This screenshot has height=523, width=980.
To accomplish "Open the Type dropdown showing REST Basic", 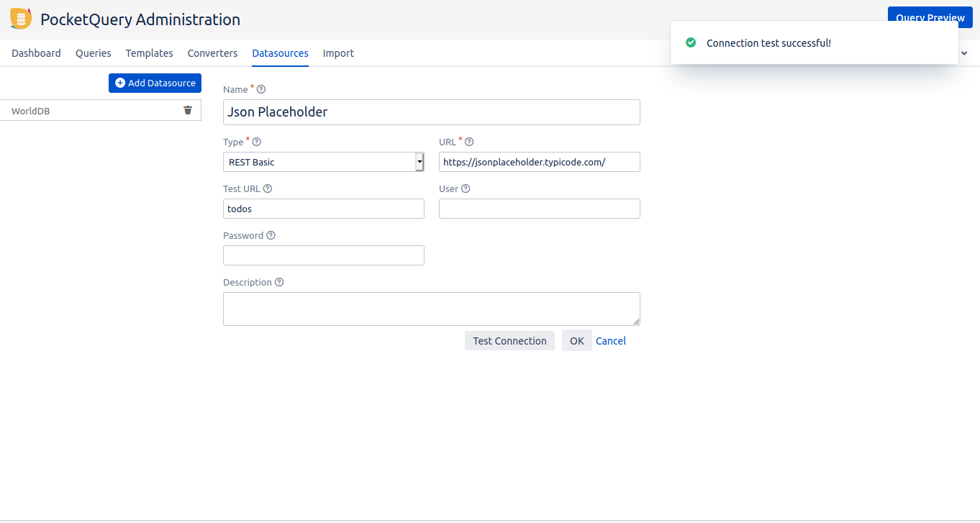I will [x=323, y=162].
